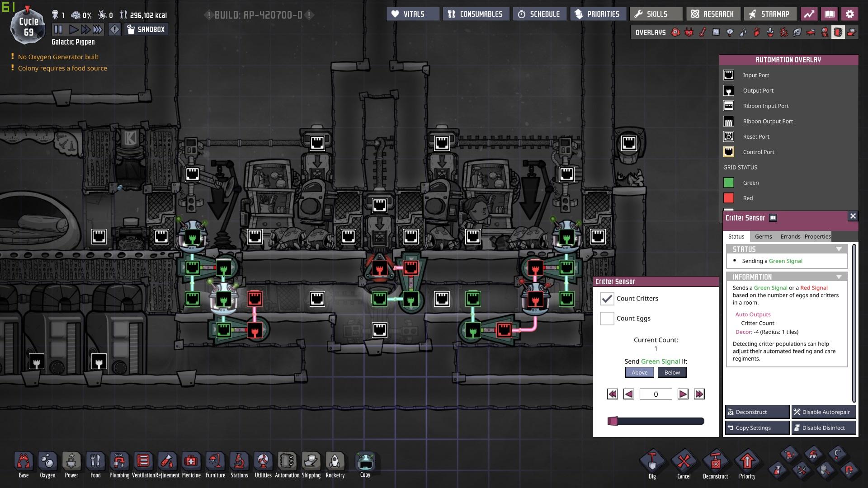The image size is (868, 488).
Task: Open the settings gear menu
Action: [849, 14]
